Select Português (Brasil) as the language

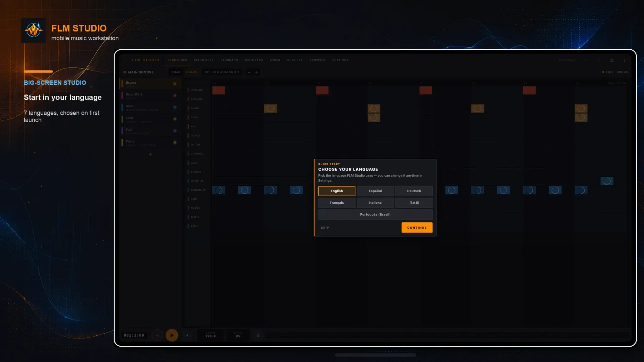pyautogui.click(x=375, y=214)
